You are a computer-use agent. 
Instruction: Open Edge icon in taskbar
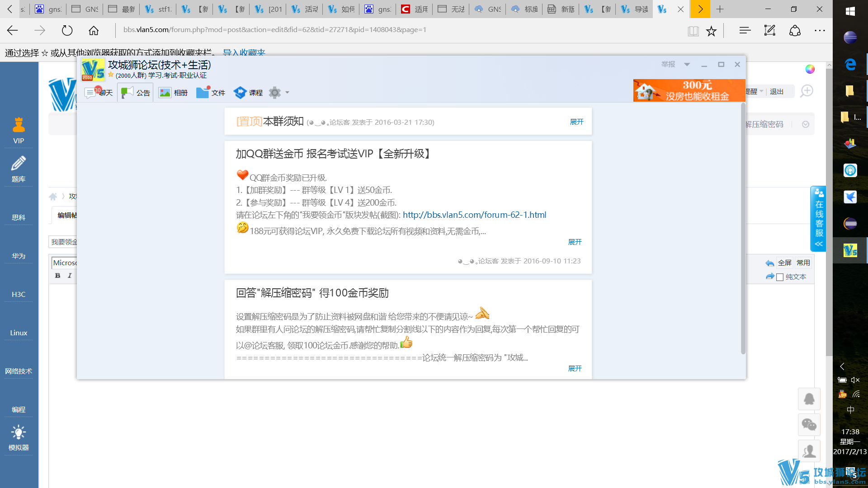(850, 64)
